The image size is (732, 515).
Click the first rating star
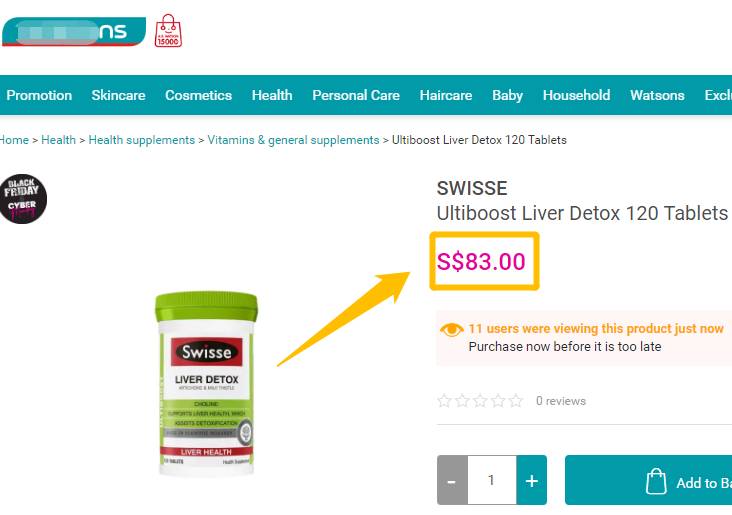click(444, 401)
